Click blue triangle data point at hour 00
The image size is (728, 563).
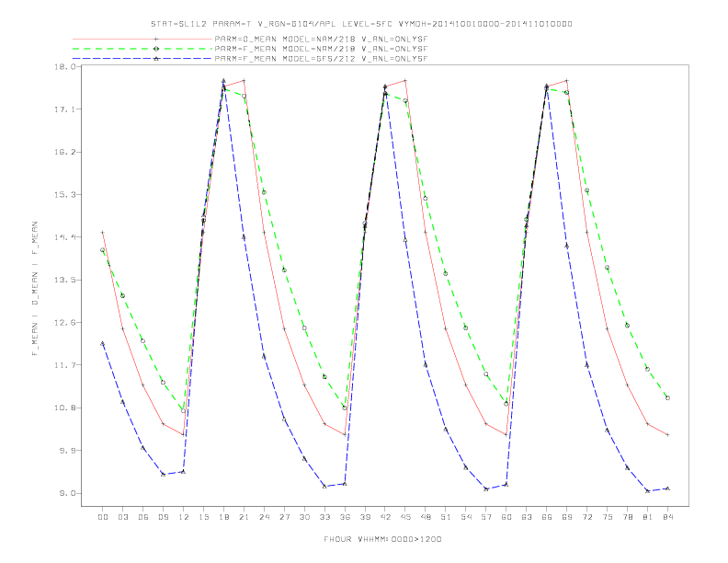[103, 344]
